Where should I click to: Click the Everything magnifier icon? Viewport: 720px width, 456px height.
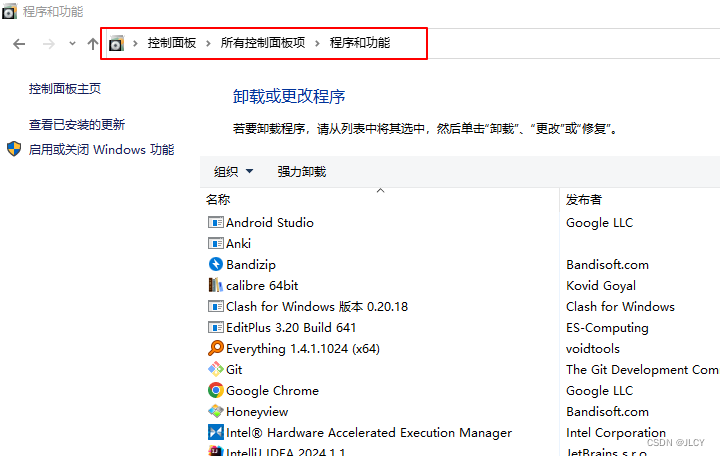click(x=216, y=348)
